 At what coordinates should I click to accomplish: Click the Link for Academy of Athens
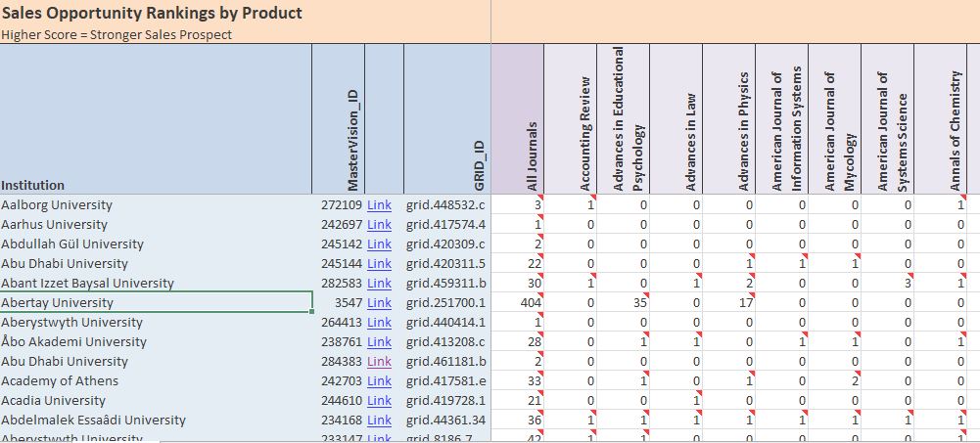pos(379,381)
